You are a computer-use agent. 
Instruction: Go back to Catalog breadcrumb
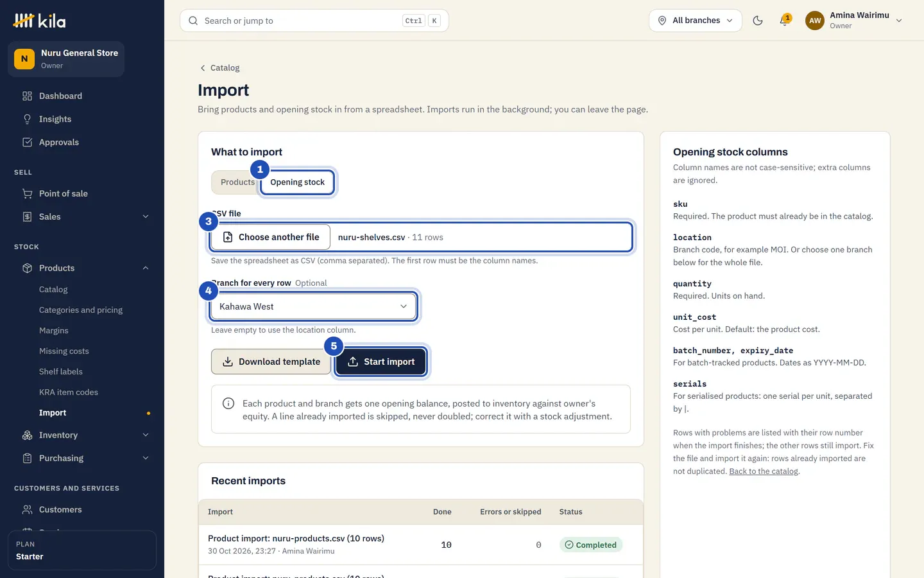tap(219, 68)
